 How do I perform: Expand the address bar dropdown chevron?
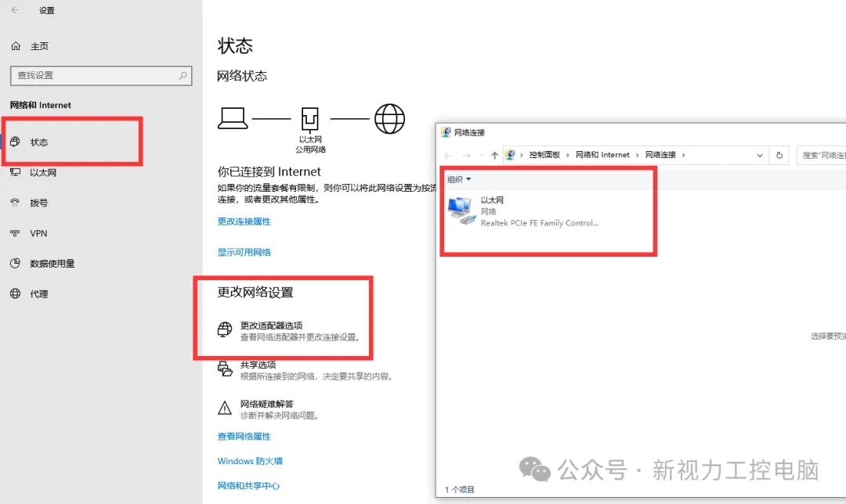759,155
